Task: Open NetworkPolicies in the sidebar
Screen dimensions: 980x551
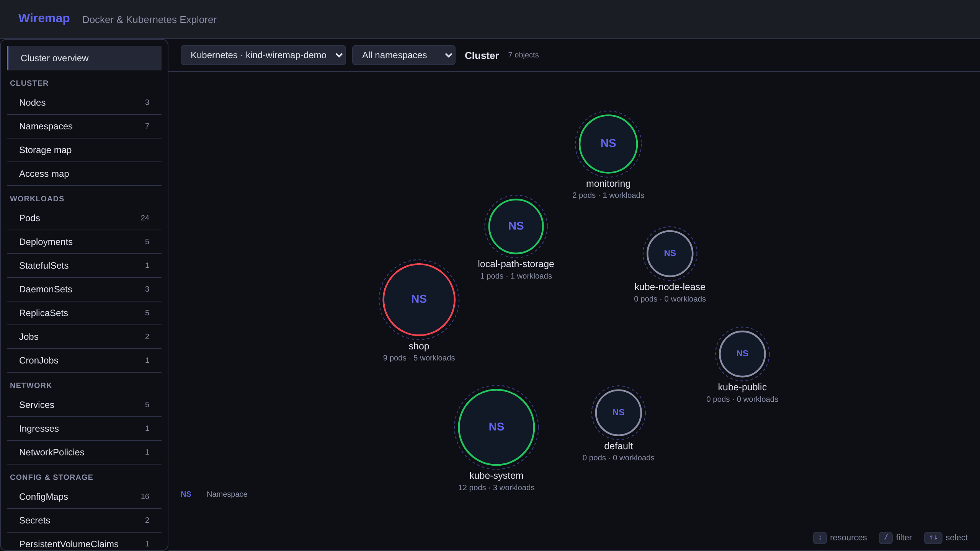Action: 84,452
